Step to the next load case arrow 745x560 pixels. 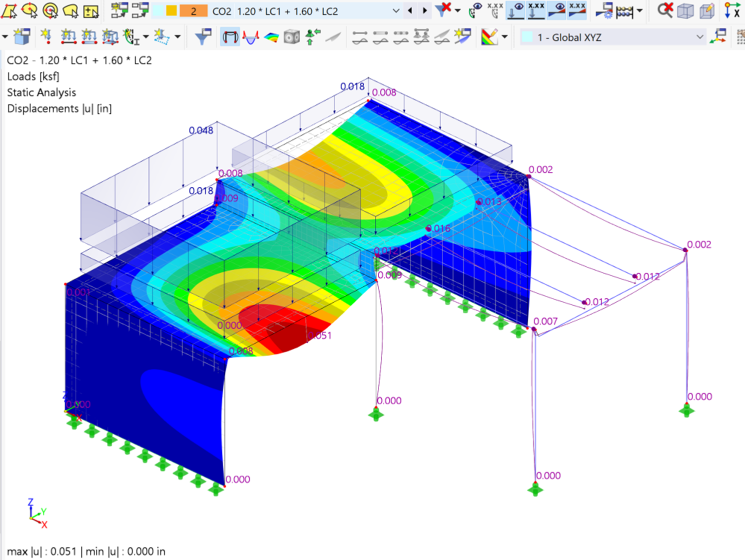coord(424,10)
